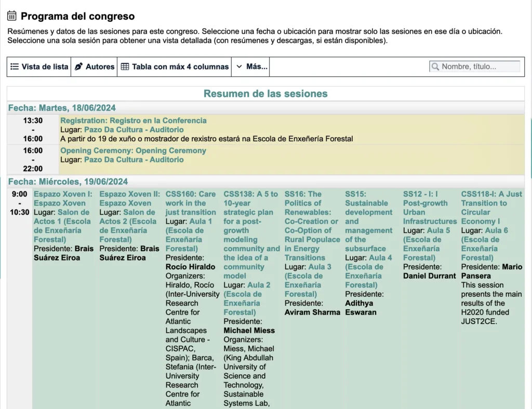Click the table grid icon in toolbar
This screenshot has width=532, height=409.
[125, 66]
